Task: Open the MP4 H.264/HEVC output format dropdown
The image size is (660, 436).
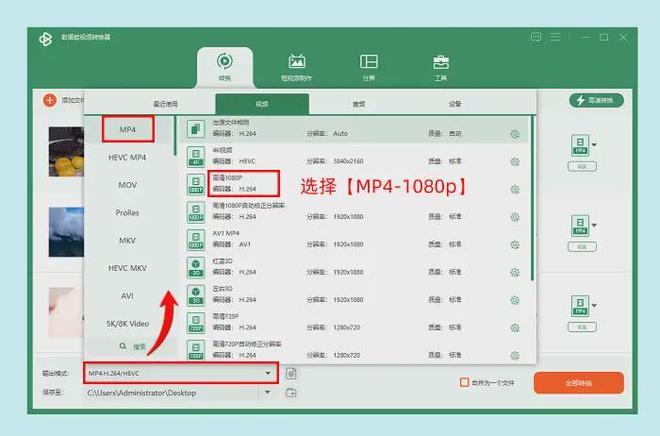Action: click(x=181, y=373)
